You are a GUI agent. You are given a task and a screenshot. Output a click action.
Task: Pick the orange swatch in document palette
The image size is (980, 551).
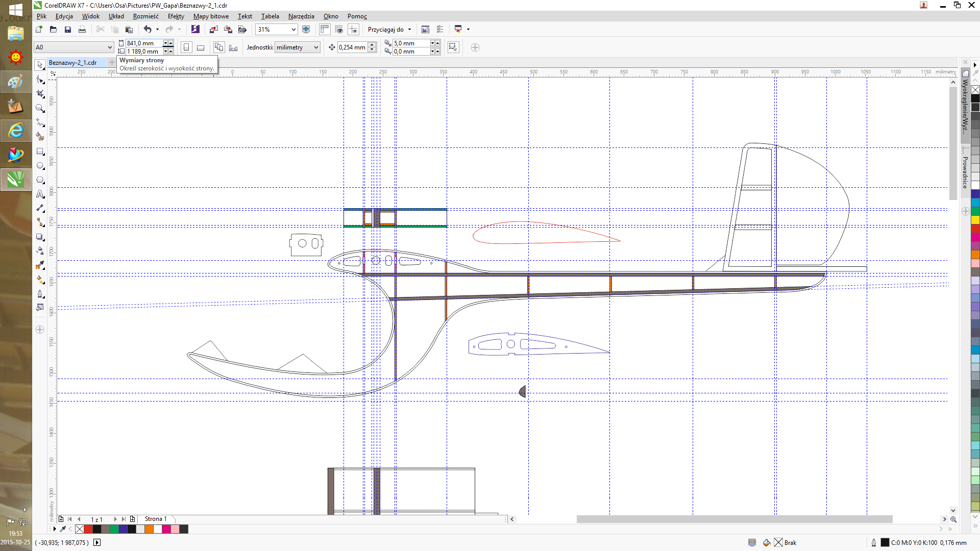click(149, 529)
